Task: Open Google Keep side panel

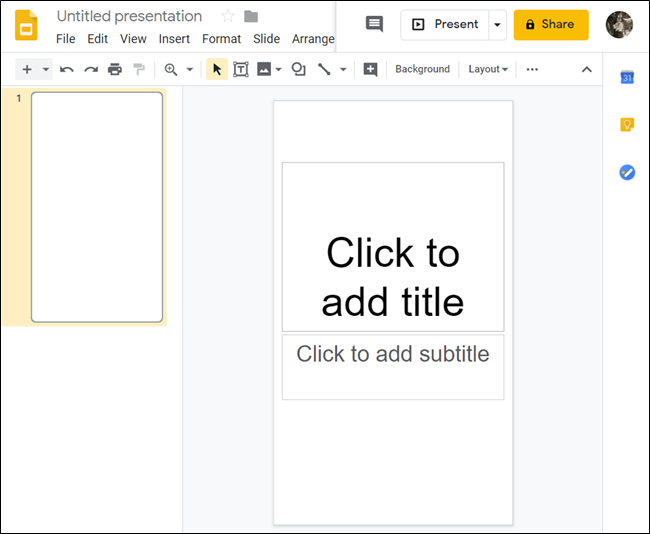Action: tap(627, 125)
